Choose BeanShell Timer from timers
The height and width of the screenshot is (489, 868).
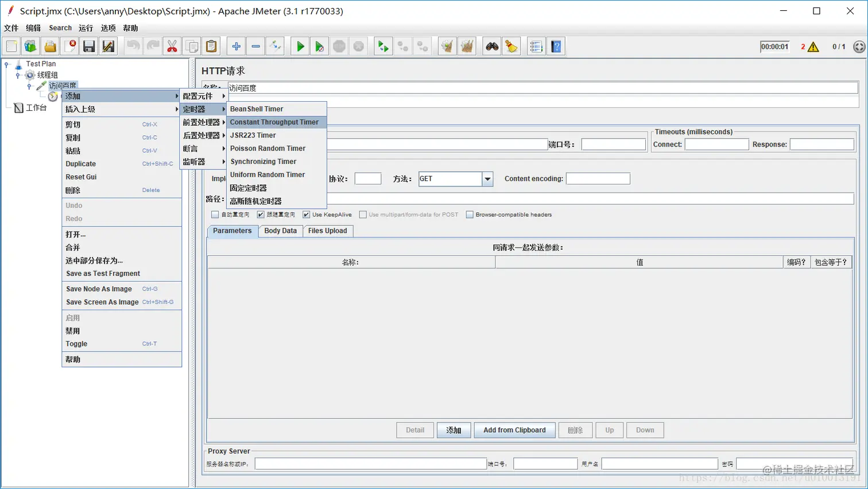(277, 109)
